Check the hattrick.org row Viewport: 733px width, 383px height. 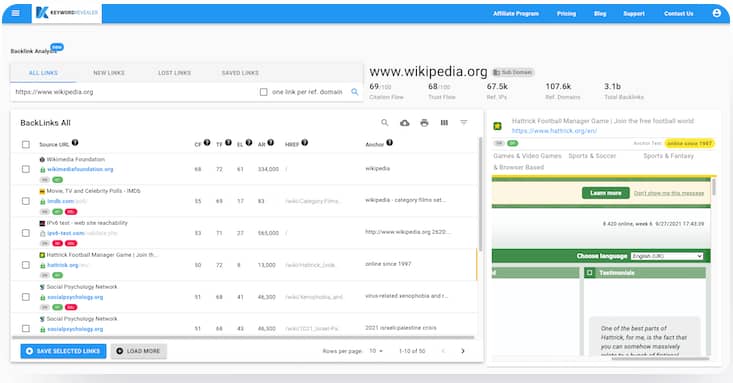(26, 265)
